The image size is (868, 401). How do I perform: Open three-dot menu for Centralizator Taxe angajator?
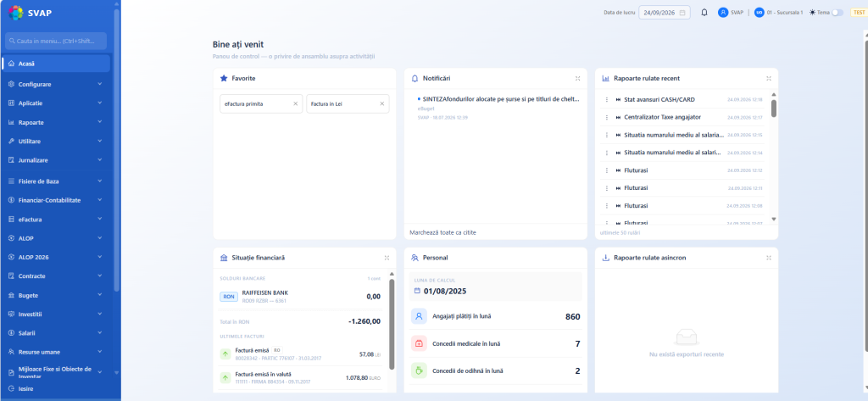pyautogui.click(x=607, y=118)
